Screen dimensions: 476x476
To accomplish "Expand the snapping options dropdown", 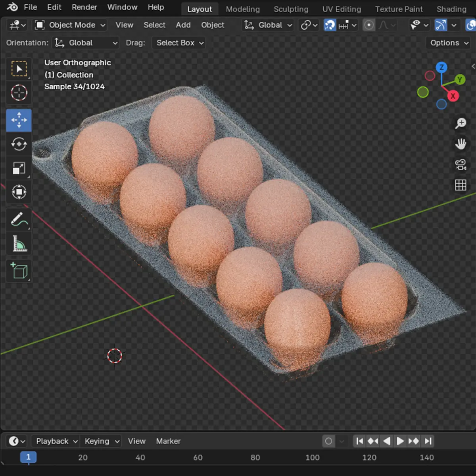I will (x=348, y=25).
